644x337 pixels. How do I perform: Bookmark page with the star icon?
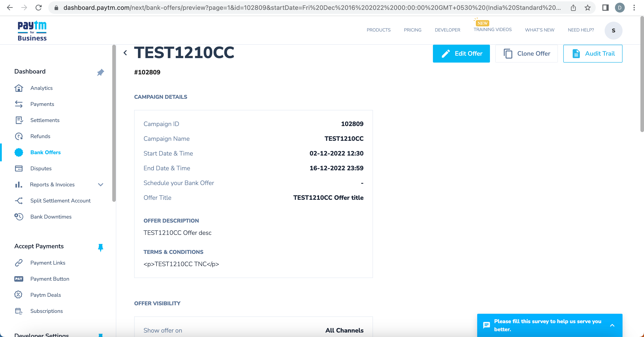pyautogui.click(x=587, y=8)
